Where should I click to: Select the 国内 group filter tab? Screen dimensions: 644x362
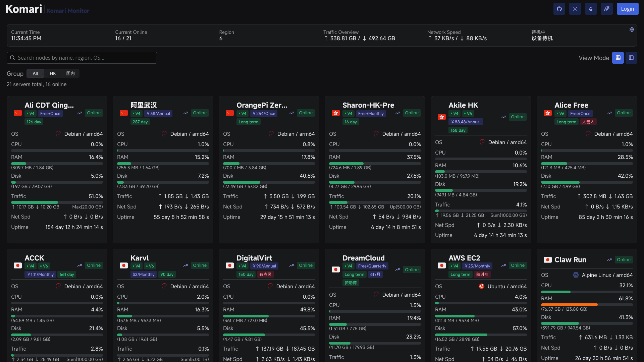[70, 73]
